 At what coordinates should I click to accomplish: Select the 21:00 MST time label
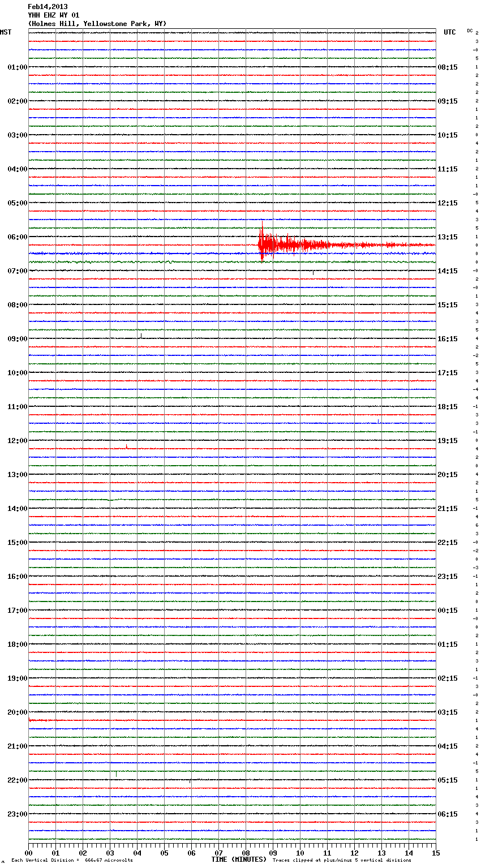tap(18, 746)
